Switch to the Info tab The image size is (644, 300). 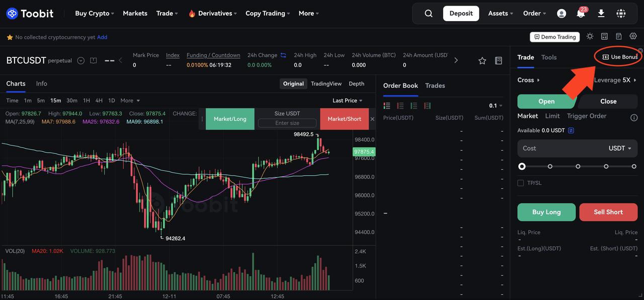[41, 83]
